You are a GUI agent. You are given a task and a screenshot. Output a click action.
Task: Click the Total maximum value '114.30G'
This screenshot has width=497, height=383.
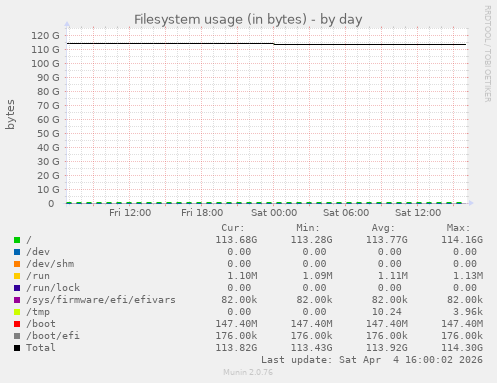[462, 348]
